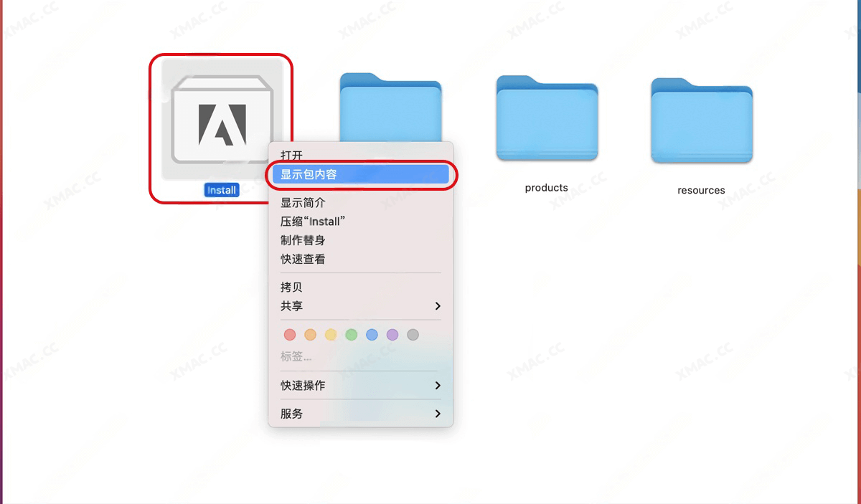Viewport: 861px width, 504px height.
Task: Click the Install filename label
Action: point(221,189)
